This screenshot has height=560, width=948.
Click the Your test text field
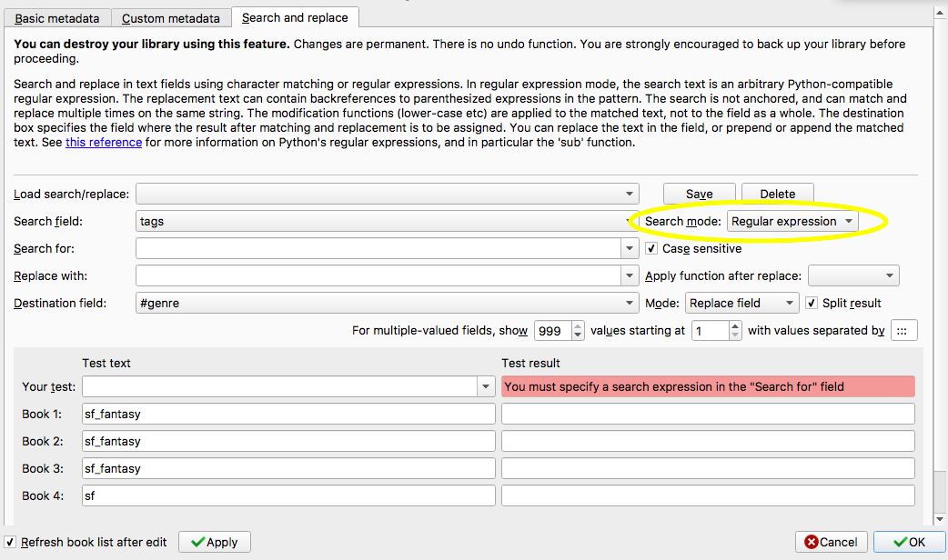click(x=279, y=386)
